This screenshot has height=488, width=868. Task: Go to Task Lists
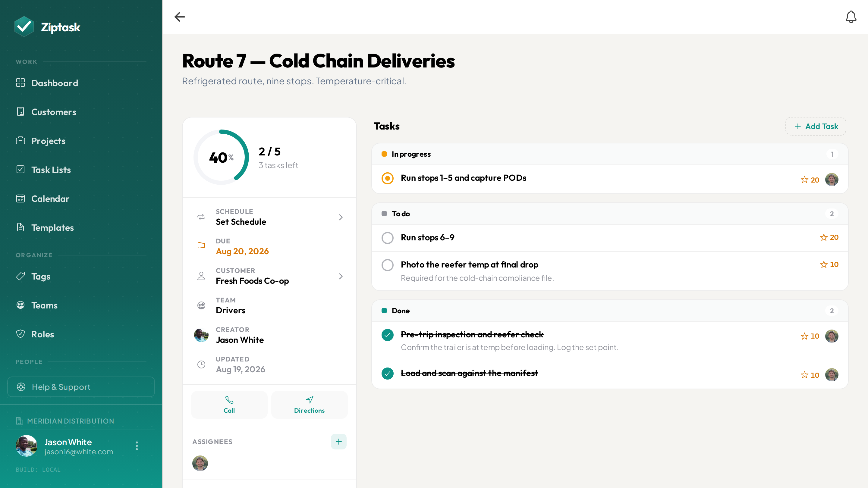tap(81, 170)
